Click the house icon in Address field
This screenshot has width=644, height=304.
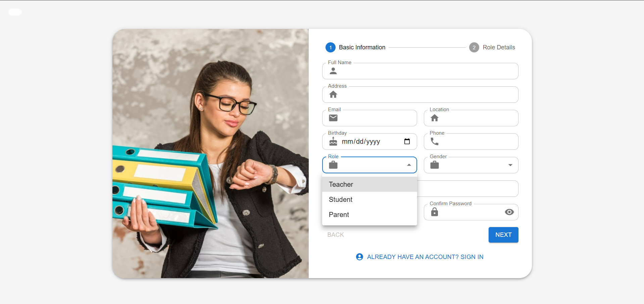click(x=333, y=94)
